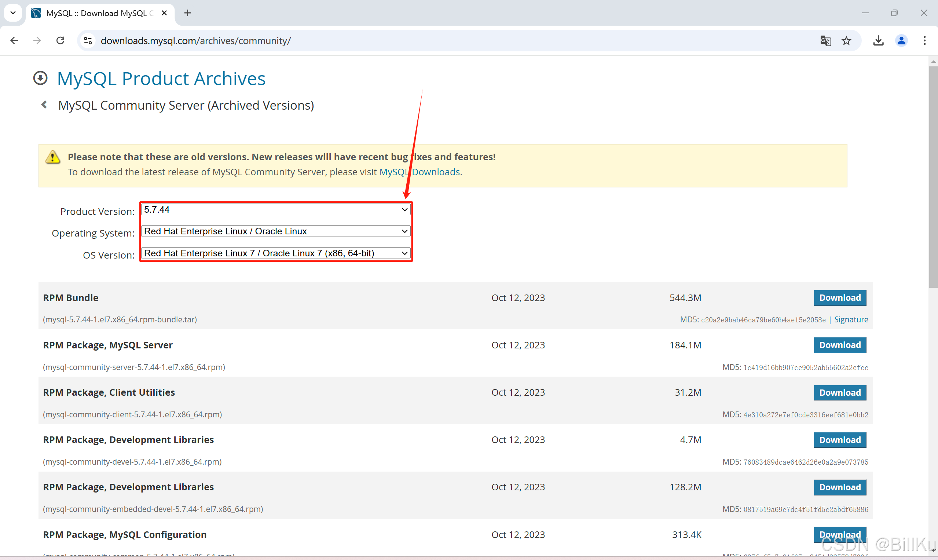The width and height of the screenshot is (938, 560).
Task: Click filename mysql-community-server-5.7.44-1.el7.x86_64.rpm
Action: [134, 367]
